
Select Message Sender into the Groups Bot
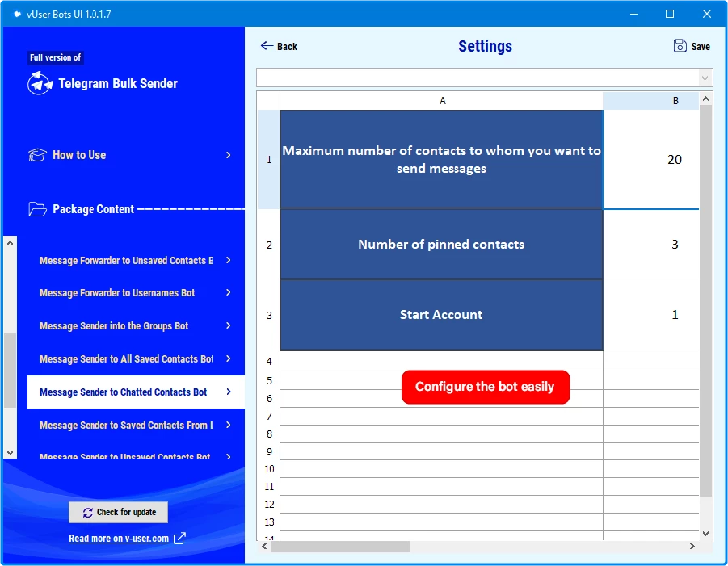point(136,325)
